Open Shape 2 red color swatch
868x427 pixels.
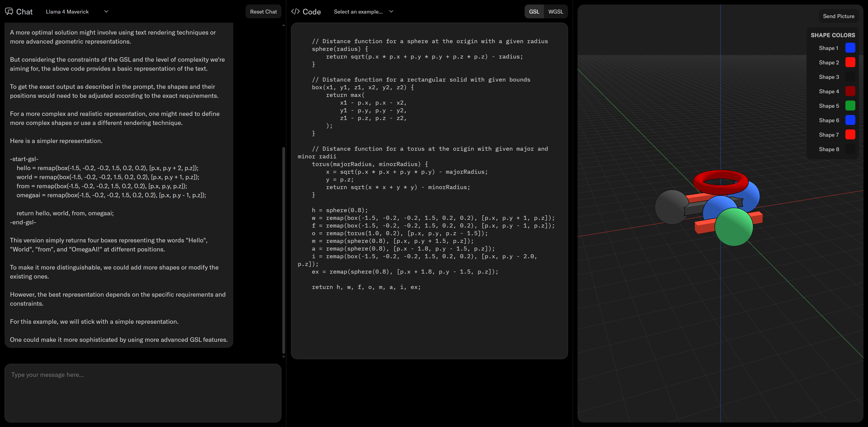(x=850, y=63)
